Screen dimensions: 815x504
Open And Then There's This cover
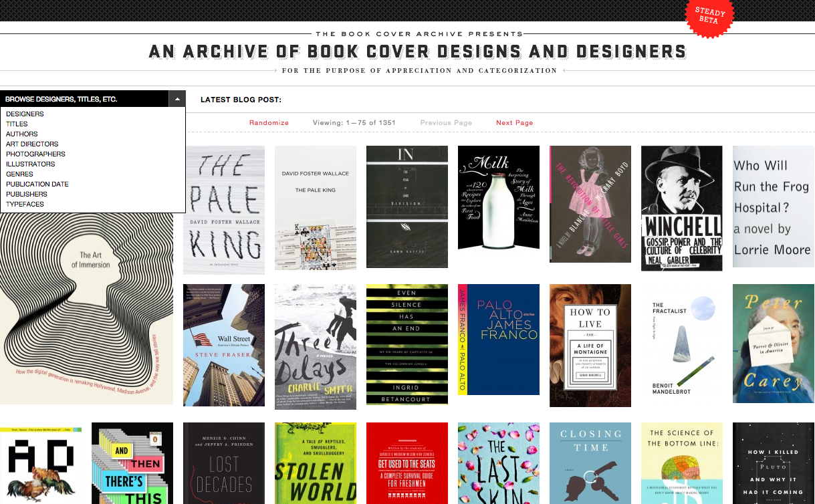pyautogui.click(x=132, y=463)
